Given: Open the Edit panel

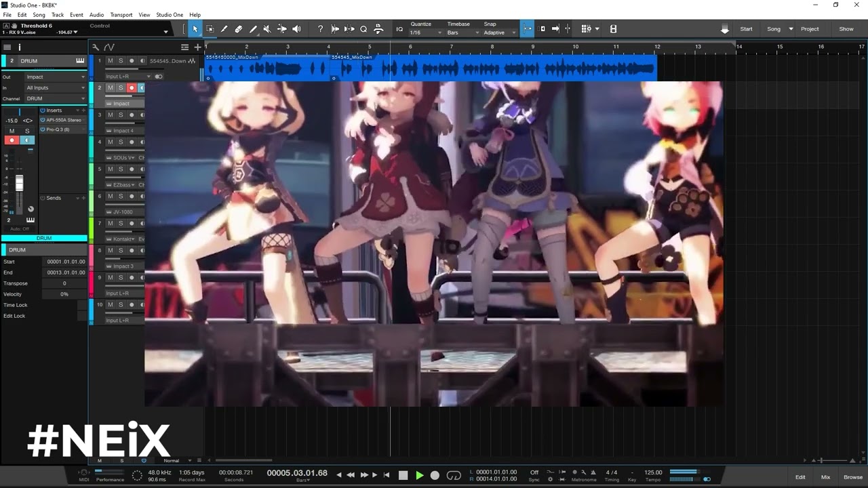Looking at the screenshot, I should 800,477.
